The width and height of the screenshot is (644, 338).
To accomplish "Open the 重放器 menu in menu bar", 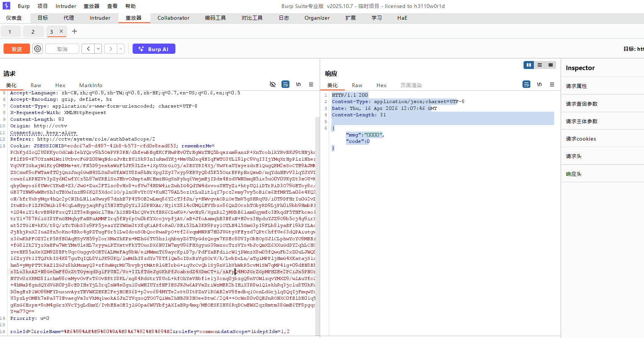I will pos(91,6).
